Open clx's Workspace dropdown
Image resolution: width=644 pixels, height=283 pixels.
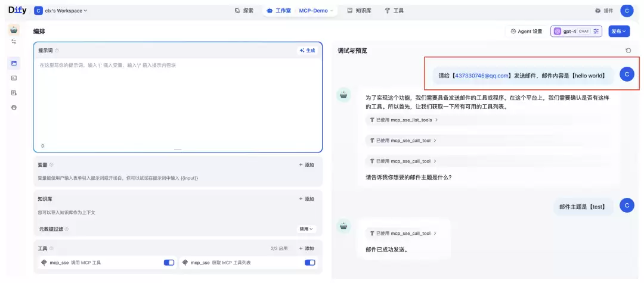pos(61,11)
